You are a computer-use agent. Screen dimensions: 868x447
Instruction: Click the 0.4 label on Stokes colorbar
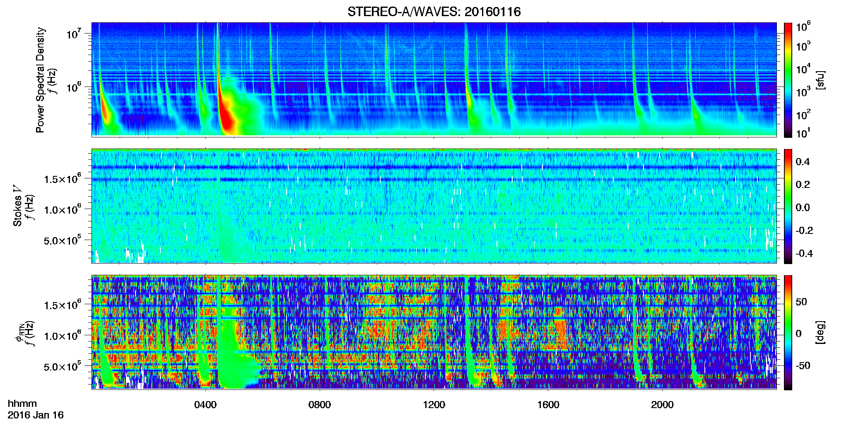pos(803,162)
